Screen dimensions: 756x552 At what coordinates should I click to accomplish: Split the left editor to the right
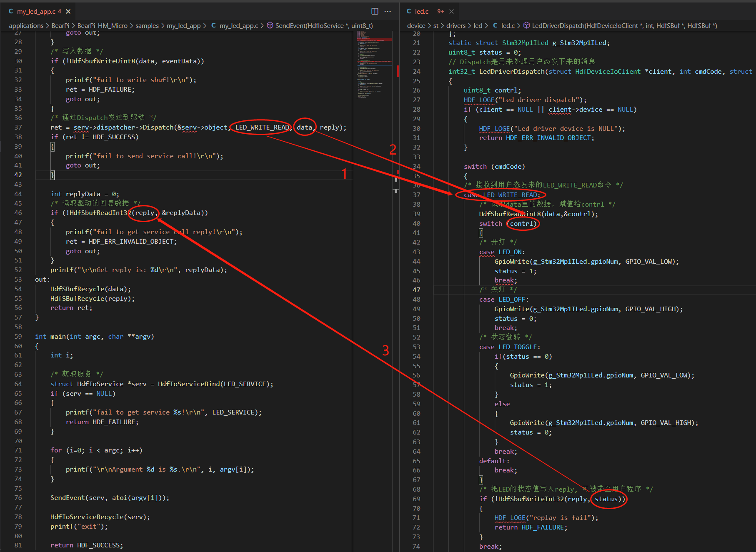click(x=375, y=11)
